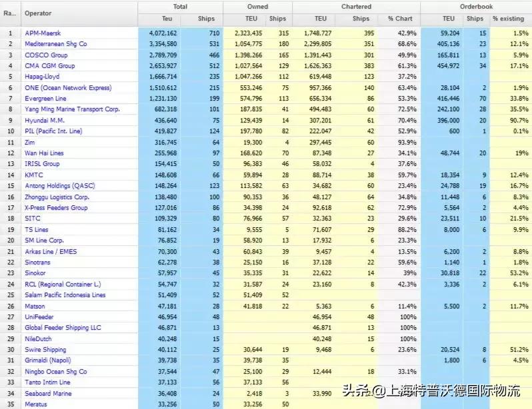Screen dimensions: 532x409
Task: Select COSCO Group owned 1,398,266 cell
Action: pyautogui.click(x=245, y=55)
